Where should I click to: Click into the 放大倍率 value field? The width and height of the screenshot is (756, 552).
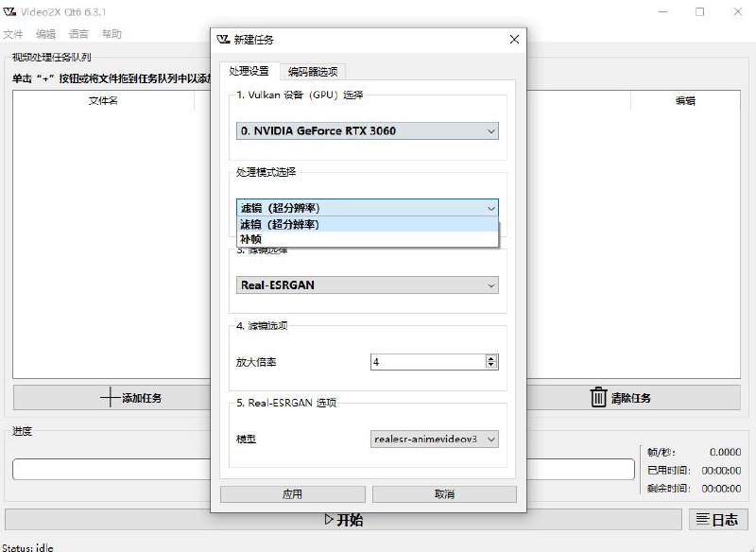click(427, 362)
